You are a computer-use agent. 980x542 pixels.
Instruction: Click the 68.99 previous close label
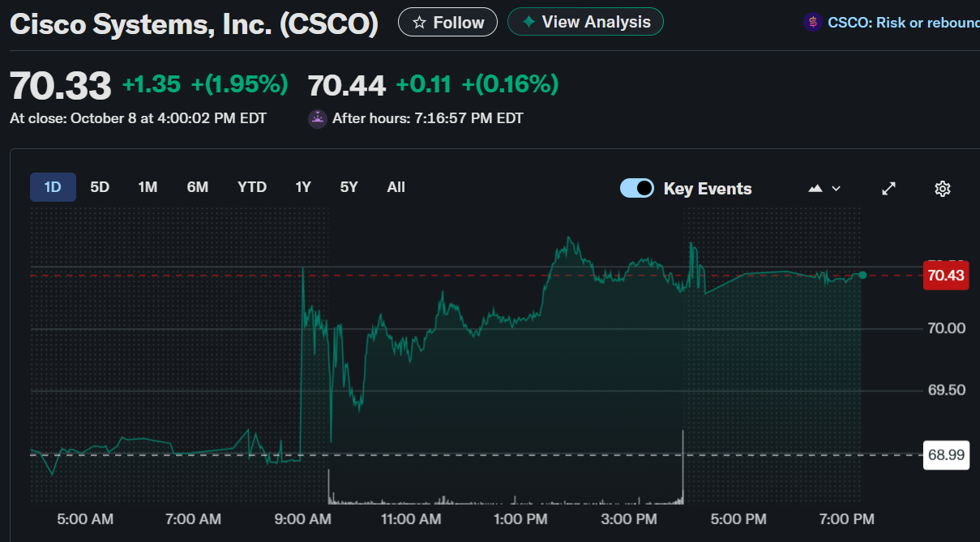pyautogui.click(x=946, y=455)
